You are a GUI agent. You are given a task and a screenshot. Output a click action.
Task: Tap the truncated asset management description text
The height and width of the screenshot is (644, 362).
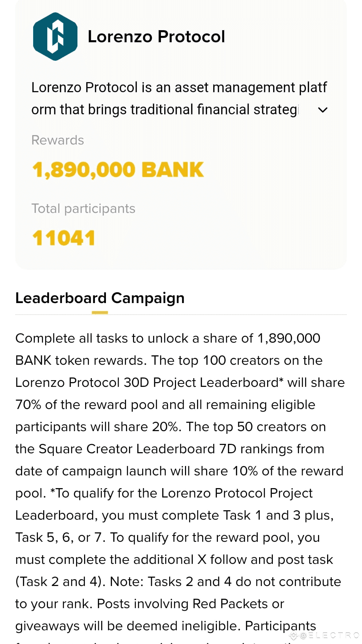tap(168, 98)
